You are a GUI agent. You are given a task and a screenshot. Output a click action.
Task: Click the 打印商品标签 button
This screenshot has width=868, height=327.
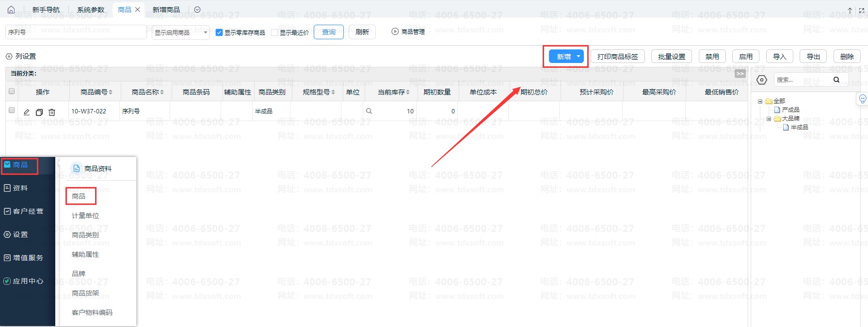pos(617,57)
